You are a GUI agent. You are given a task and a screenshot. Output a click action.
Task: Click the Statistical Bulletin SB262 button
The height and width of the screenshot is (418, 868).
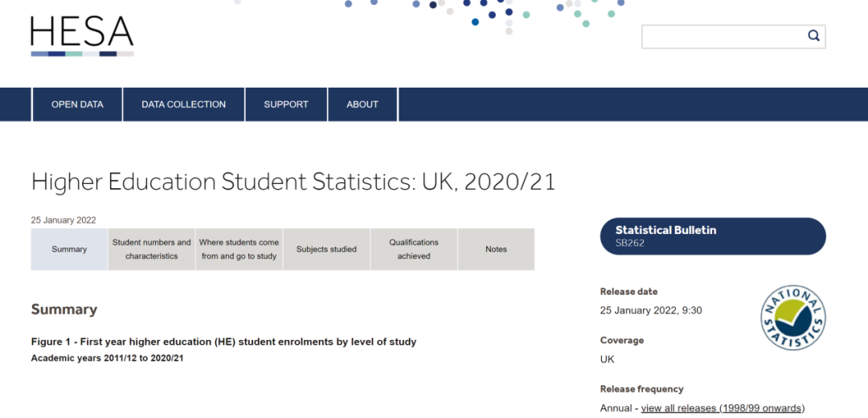(713, 236)
